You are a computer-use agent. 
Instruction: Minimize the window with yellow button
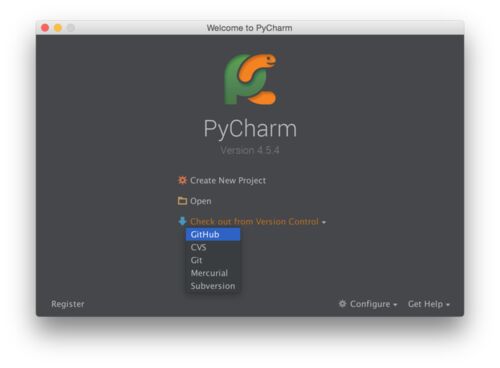[58, 28]
